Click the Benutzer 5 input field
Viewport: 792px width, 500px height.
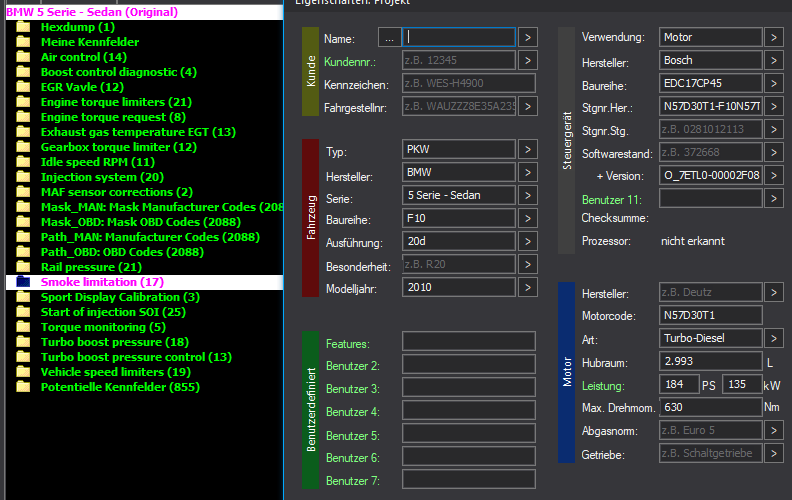469,433
